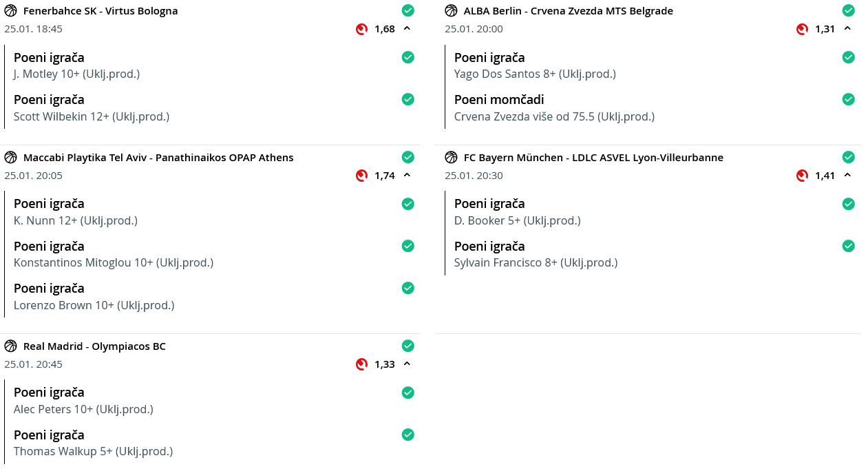
Task: Click the green check for Lorenzo Brown 10+ selection
Action: click(x=407, y=288)
